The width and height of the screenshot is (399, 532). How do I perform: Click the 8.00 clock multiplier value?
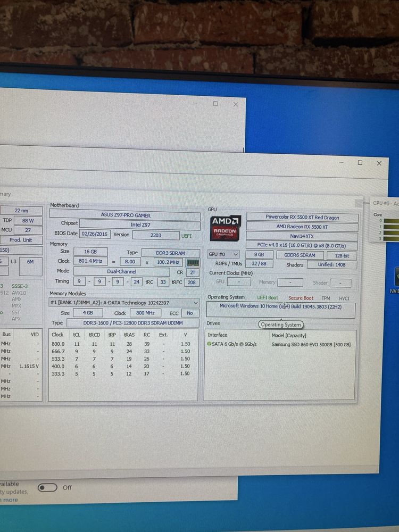coord(130,262)
